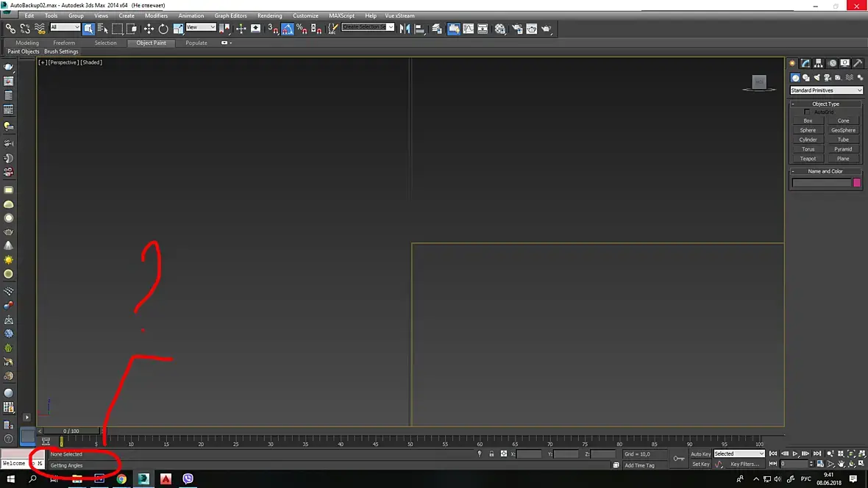Click the Align tool icon
Viewport: 868px width, 488px height.
[419, 29]
